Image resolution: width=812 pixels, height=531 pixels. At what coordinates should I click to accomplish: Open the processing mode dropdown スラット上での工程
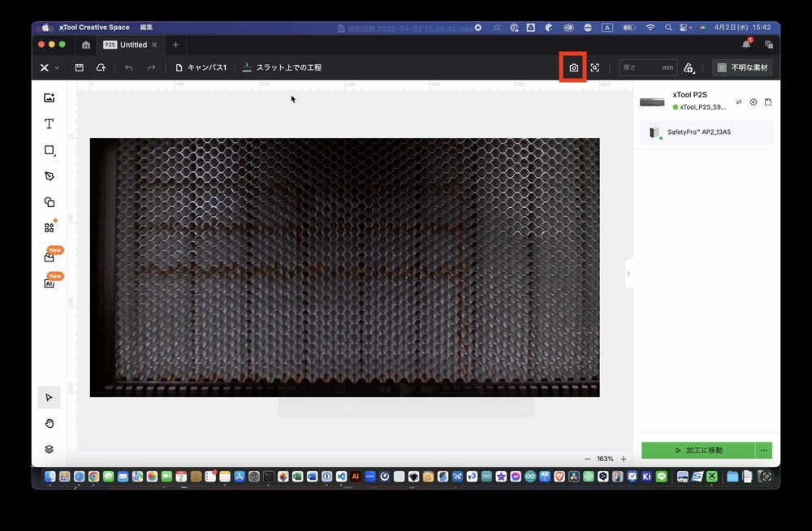(282, 67)
